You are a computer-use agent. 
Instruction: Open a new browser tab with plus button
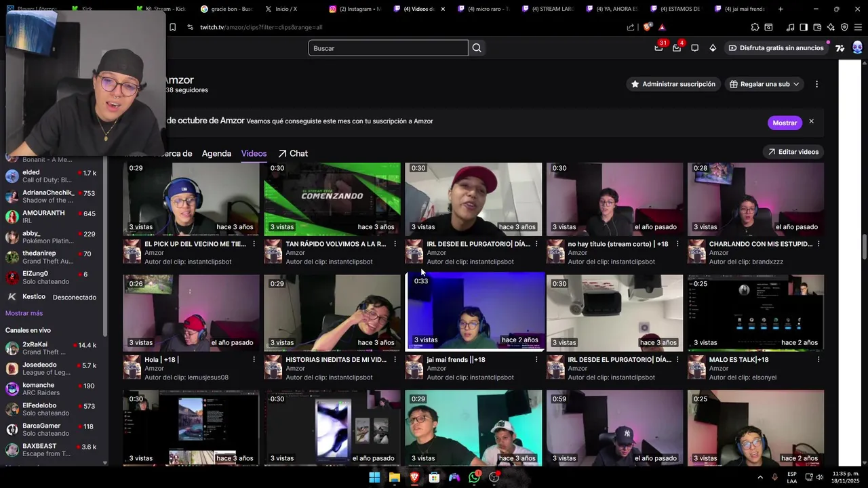coord(781,9)
